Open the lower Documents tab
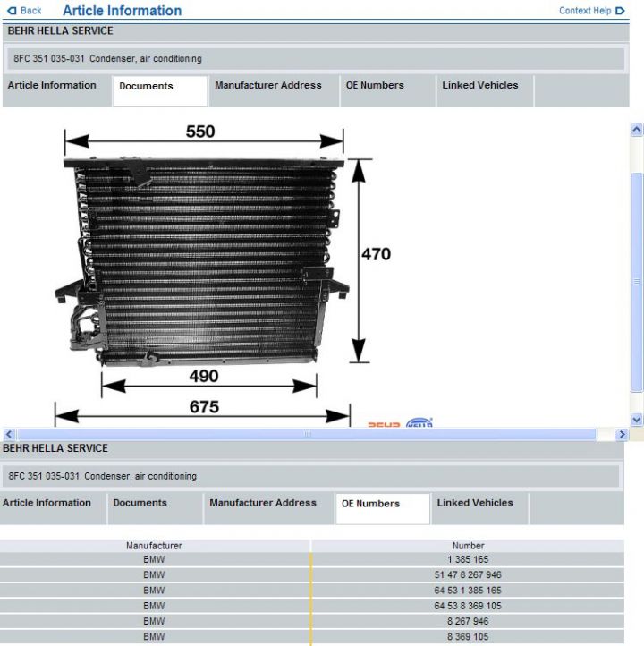This screenshot has height=646, width=644. (x=156, y=508)
